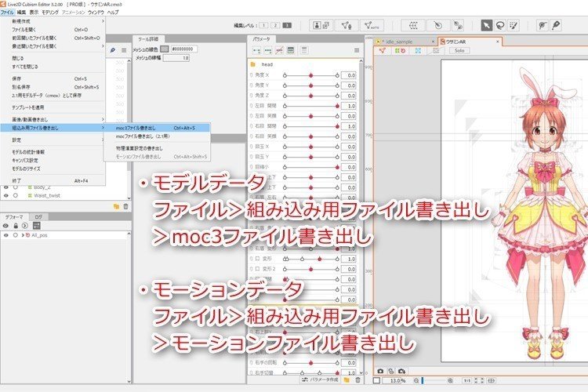Click the delete keys icon in parameters

click(279, 50)
